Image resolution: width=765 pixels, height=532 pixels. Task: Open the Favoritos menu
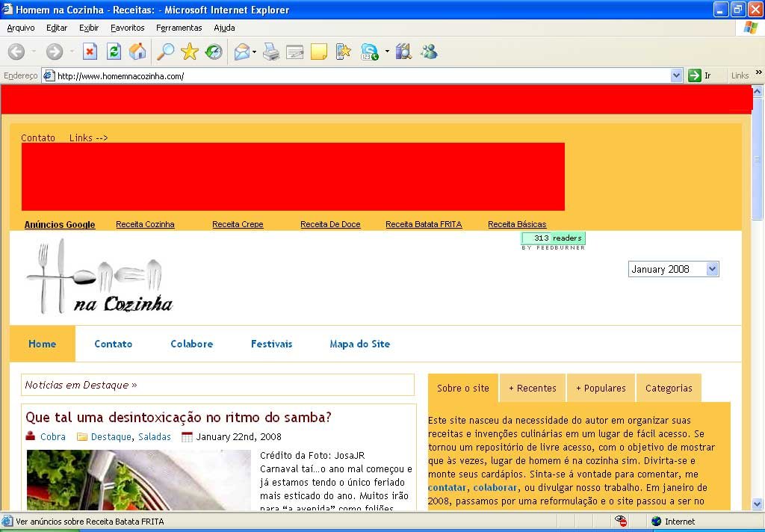[x=127, y=28]
